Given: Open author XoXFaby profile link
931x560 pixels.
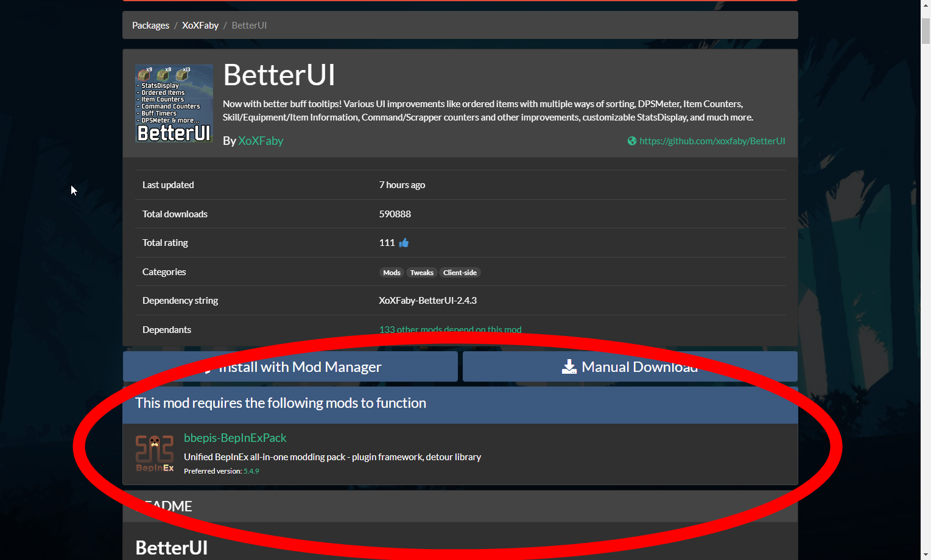Looking at the screenshot, I should tap(261, 141).
